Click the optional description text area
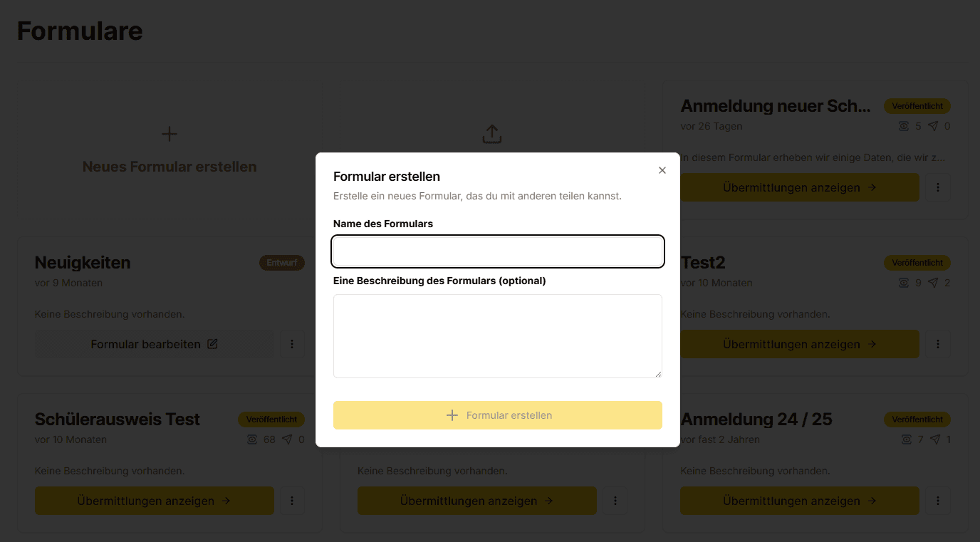Viewport: 980px width, 542px height. (497, 335)
